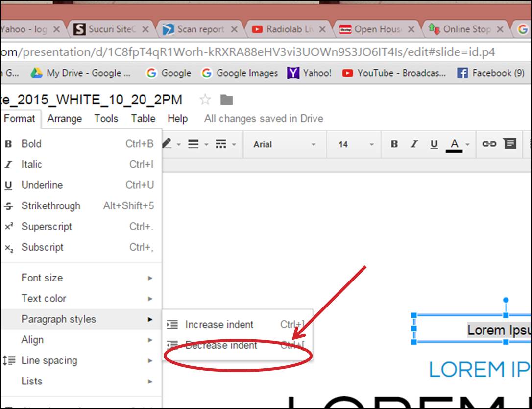The width and height of the screenshot is (532, 409).
Task: Open the line color dropdown arrow
Action: tap(179, 144)
